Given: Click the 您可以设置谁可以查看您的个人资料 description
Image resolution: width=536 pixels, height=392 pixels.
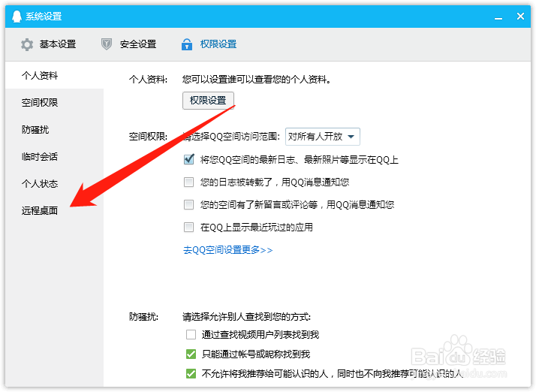Looking at the screenshot, I should [x=257, y=80].
